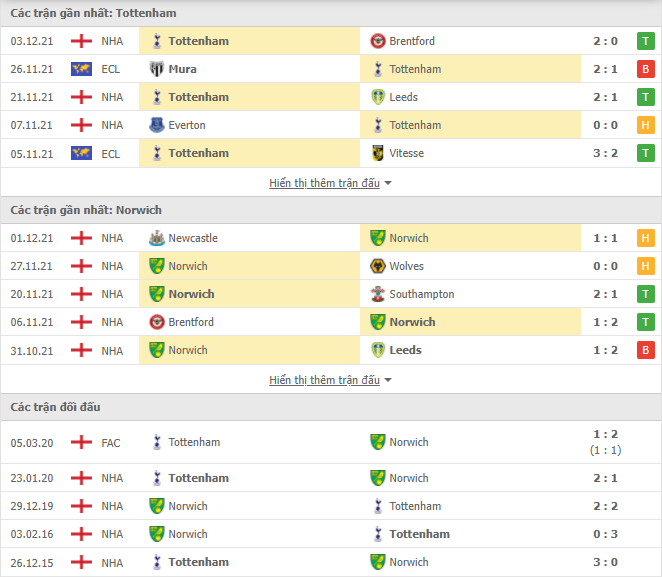This screenshot has width=662, height=577.
Task: Expand more Tottenham recent matches
Action: pyautogui.click(x=330, y=183)
